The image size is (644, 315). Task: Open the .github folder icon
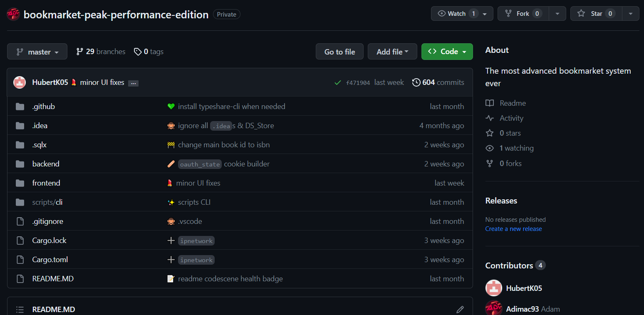coord(20,107)
